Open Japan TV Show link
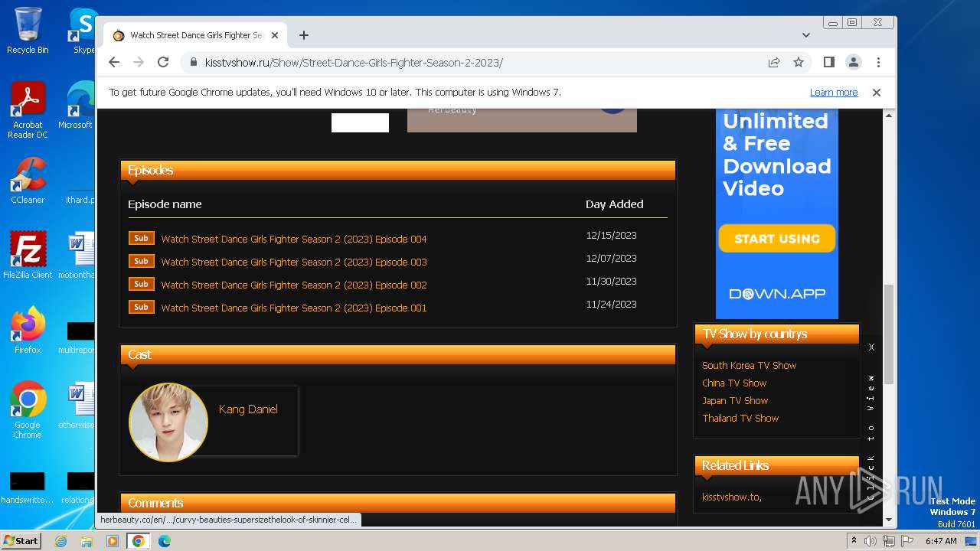The width and height of the screenshot is (980, 551). [x=735, y=401]
